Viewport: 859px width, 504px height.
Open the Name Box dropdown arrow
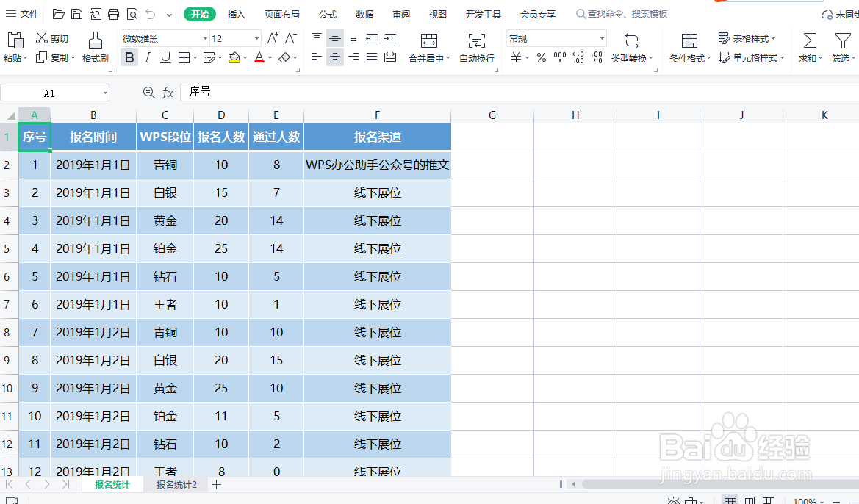[104, 93]
